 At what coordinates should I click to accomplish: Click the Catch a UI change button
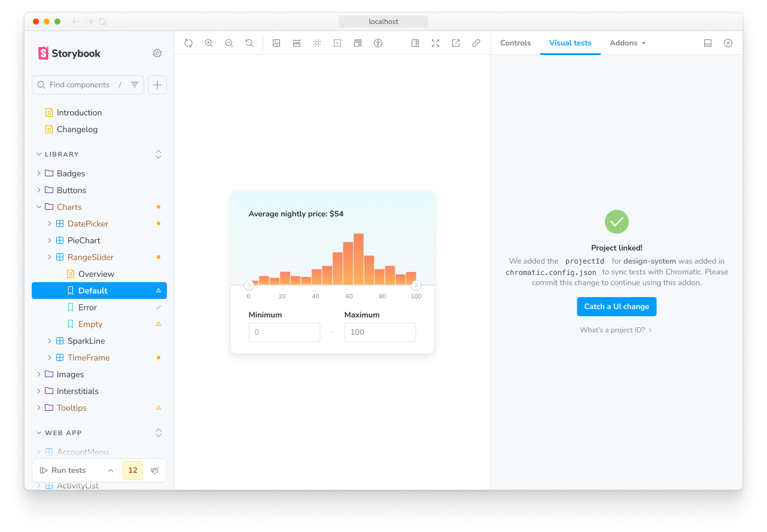(x=616, y=307)
